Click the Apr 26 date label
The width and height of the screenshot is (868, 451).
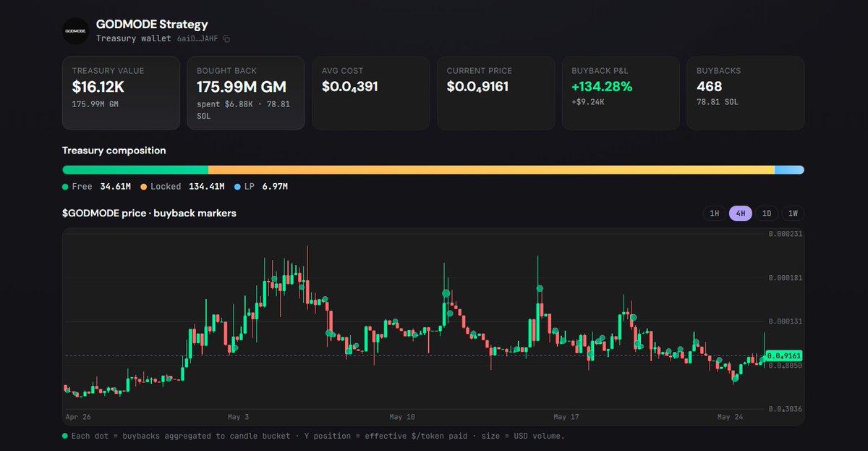(x=77, y=418)
